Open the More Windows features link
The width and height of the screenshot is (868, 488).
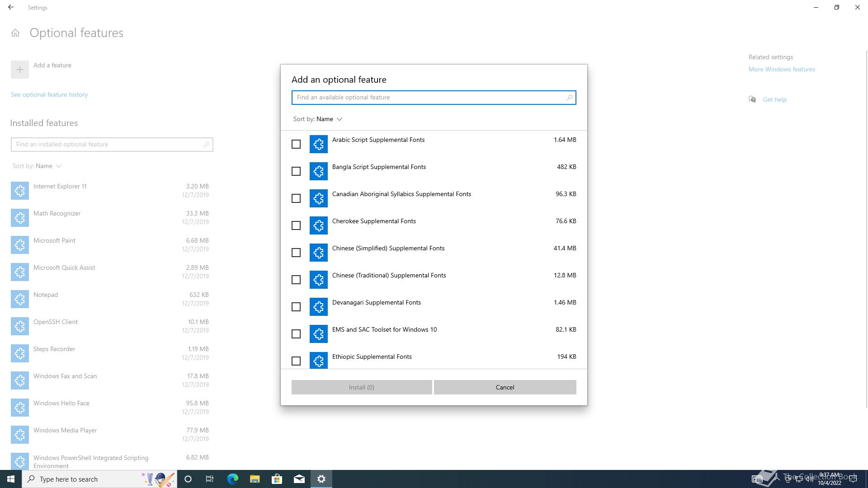click(x=782, y=69)
